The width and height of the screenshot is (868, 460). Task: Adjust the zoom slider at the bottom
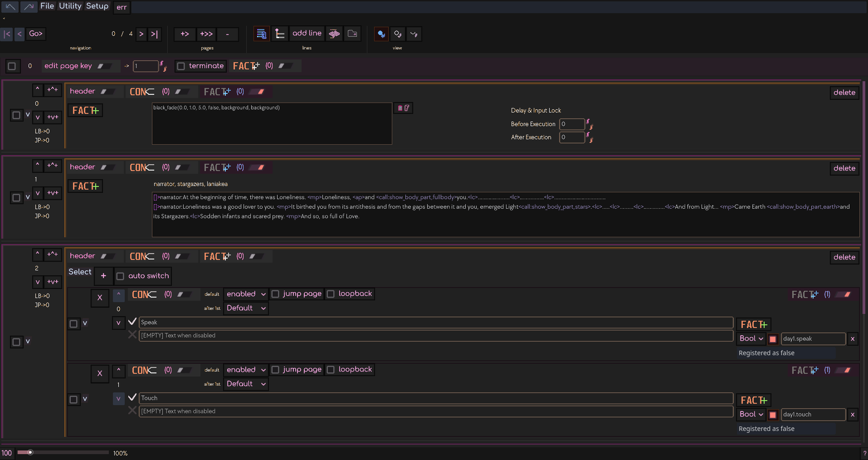(x=63, y=452)
